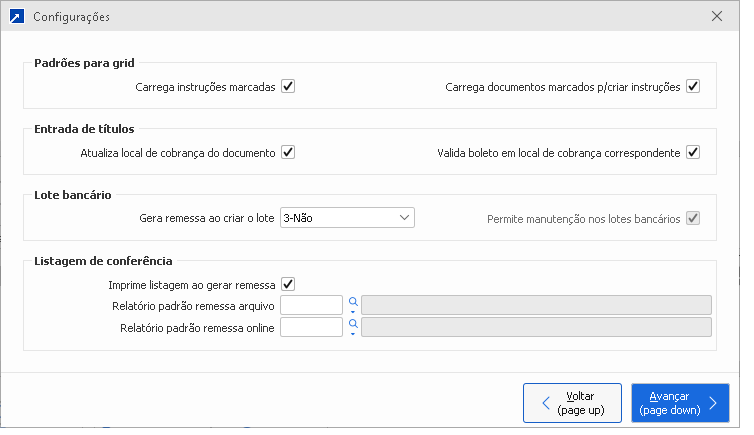Focus the Relatório padrão remessa online code field
754x435 pixels.
(x=312, y=328)
